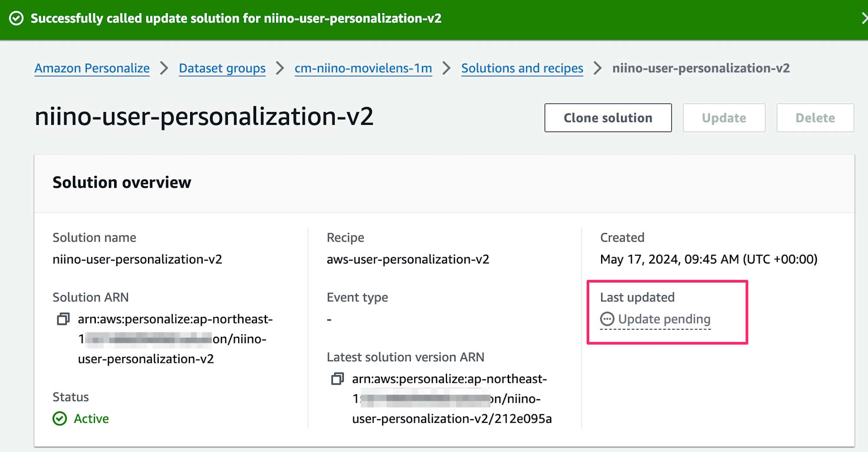Click the Solution overview heading
Screen dimensions: 868x452
coord(122,182)
